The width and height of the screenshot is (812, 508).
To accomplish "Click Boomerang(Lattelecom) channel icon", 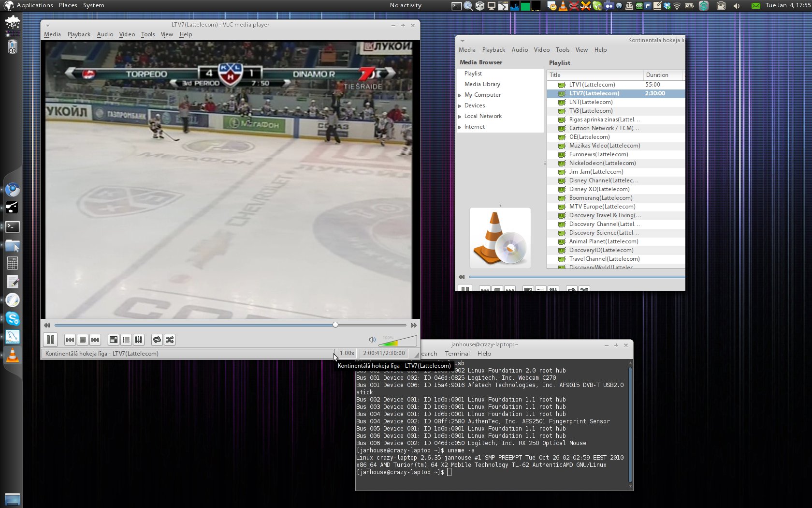I will tap(562, 198).
